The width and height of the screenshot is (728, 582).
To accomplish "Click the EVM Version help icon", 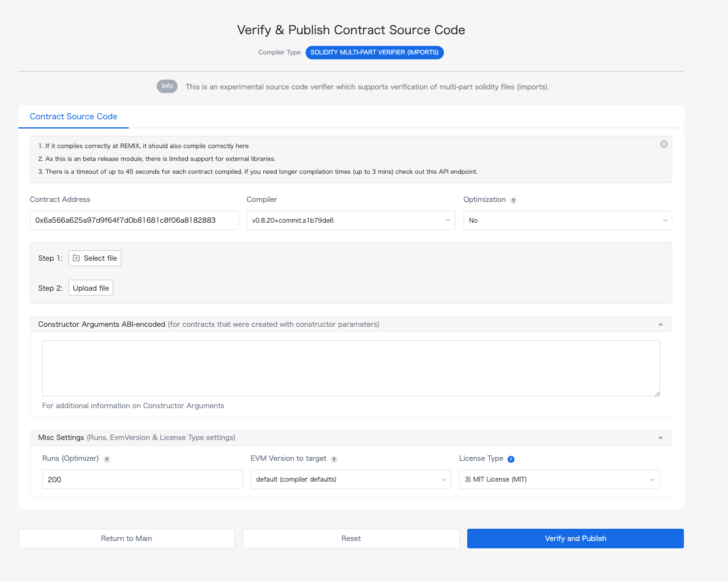I will 334,459.
